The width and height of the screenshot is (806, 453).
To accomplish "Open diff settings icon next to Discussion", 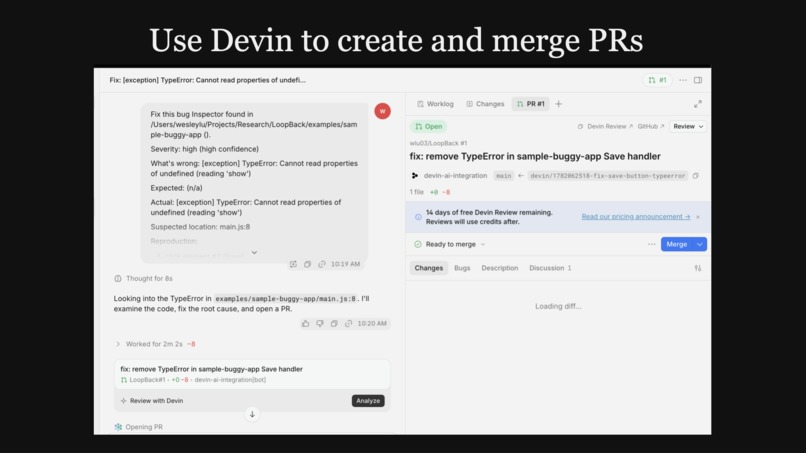I will 698,268.
